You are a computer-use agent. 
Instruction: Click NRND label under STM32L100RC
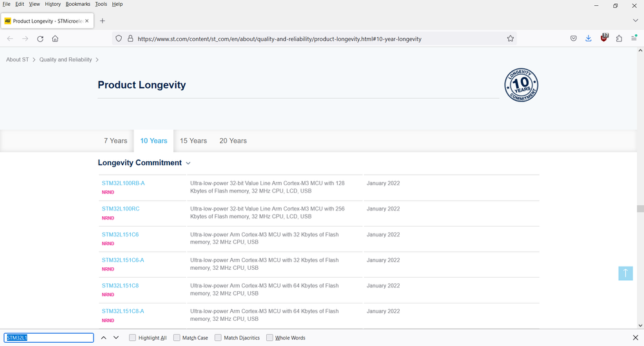click(108, 218)
